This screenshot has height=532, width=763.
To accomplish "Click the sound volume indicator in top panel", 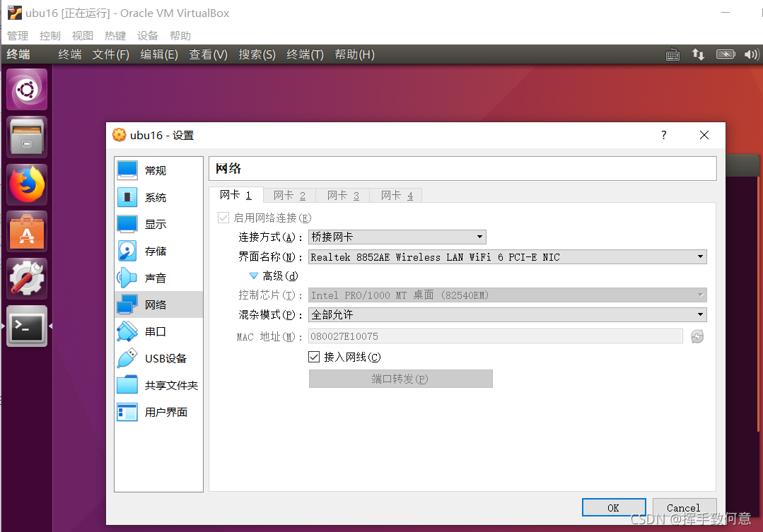I will point(752,54).
